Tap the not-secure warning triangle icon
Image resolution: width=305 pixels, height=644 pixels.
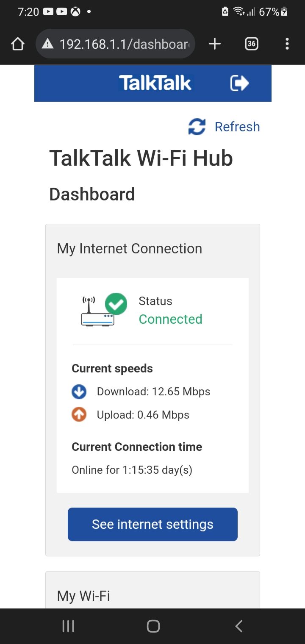48,44
